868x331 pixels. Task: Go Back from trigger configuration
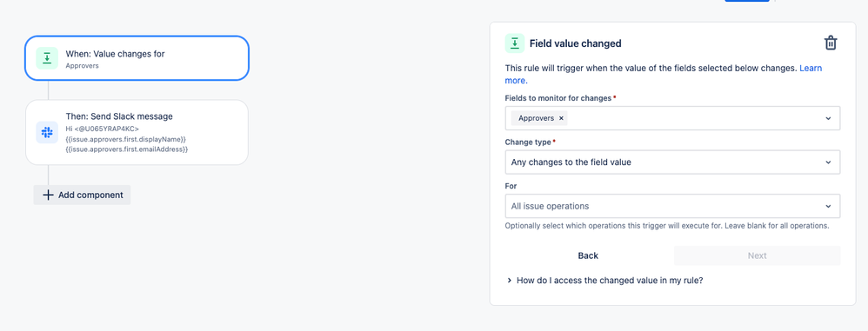[x=588, y=255]
